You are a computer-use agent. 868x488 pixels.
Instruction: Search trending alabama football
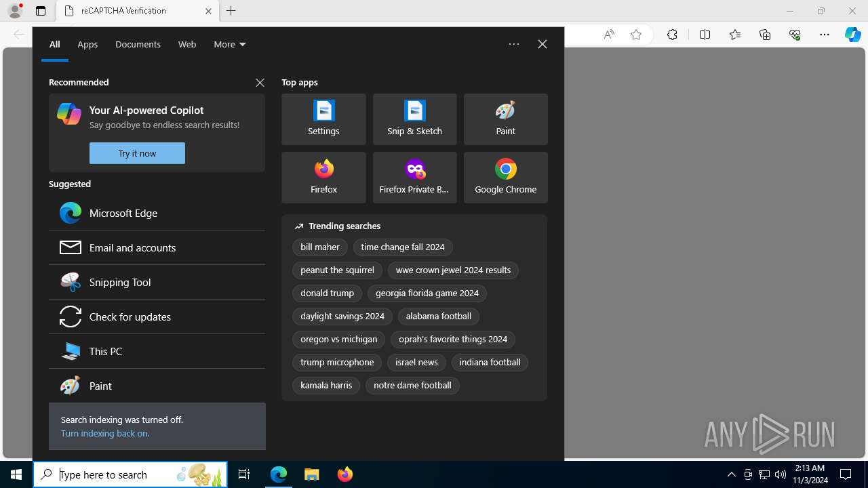pyautogui.click(x=439, y=317)
